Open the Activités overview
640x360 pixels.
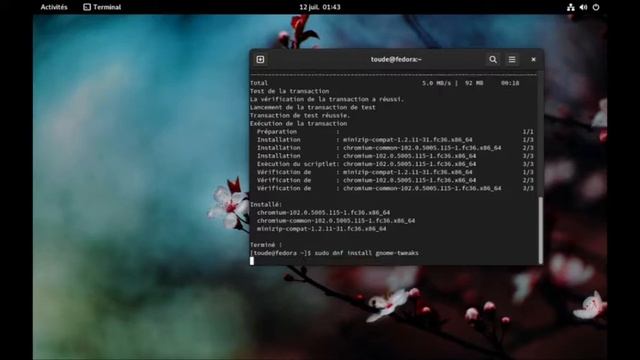coord(54,7)
